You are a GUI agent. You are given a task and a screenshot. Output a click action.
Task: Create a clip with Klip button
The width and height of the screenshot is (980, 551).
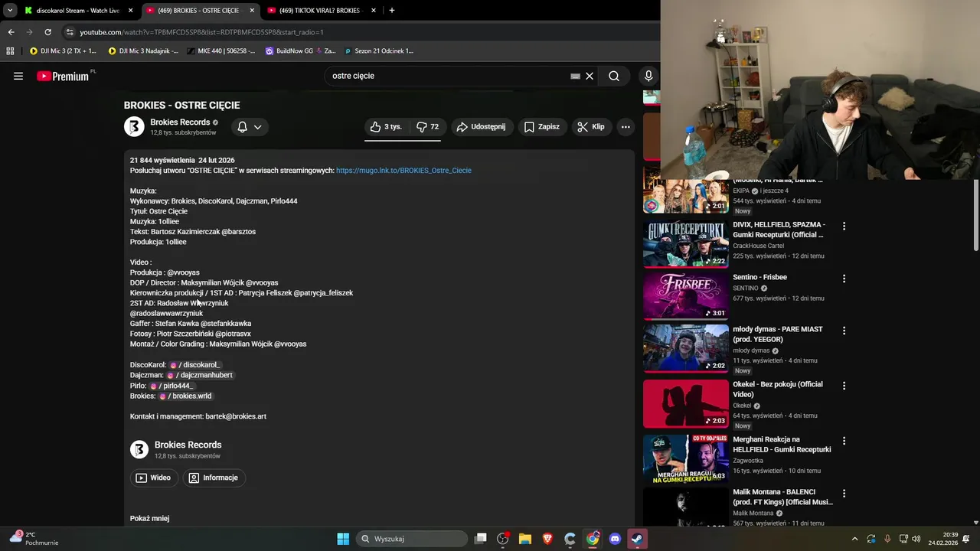[590, 127]
